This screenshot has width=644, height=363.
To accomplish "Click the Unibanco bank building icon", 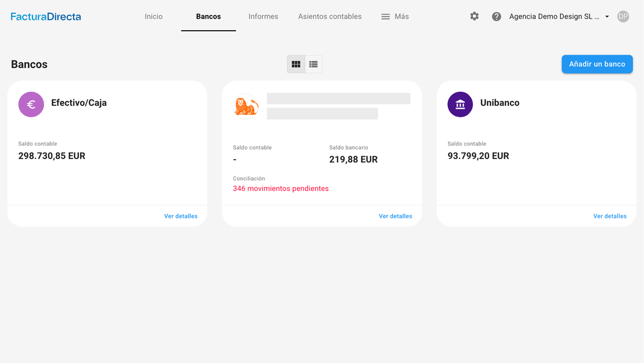I will [x=460, y=105].
